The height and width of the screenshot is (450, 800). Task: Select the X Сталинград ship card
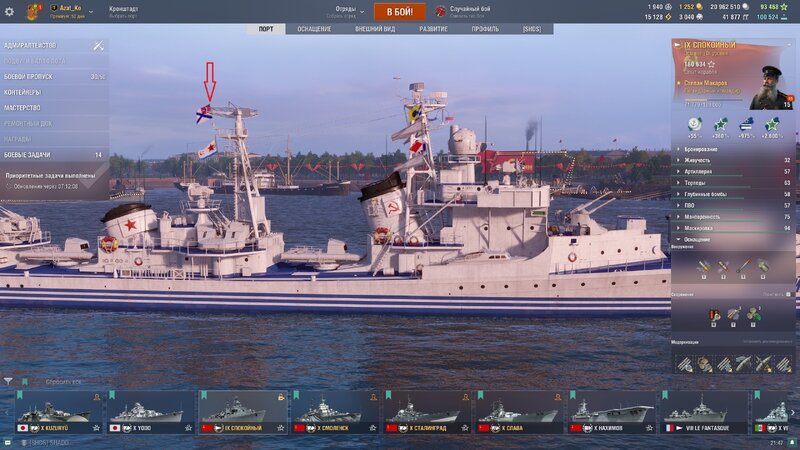tap(428, 412)
